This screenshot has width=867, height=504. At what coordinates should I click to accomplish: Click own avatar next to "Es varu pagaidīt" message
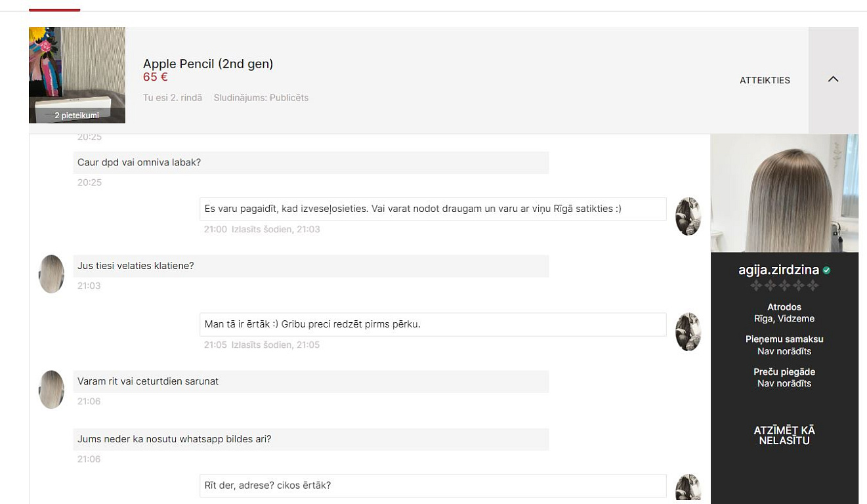click(688, 216)
